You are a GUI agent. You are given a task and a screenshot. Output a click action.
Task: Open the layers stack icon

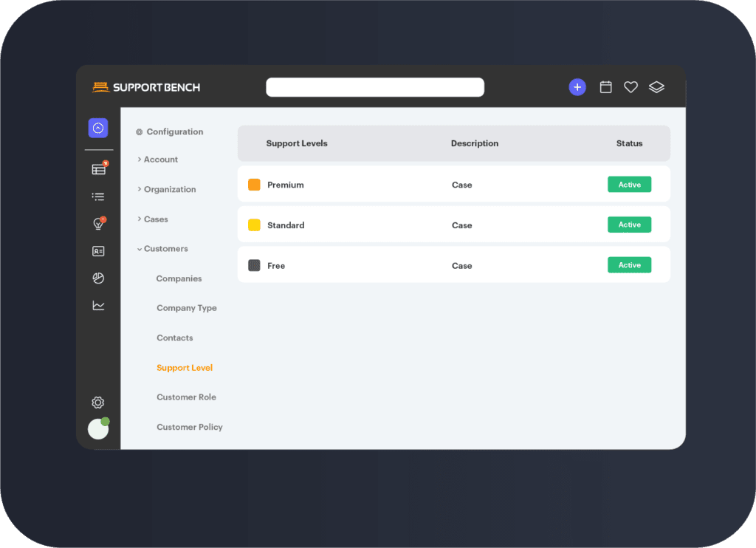pos(656,87)
